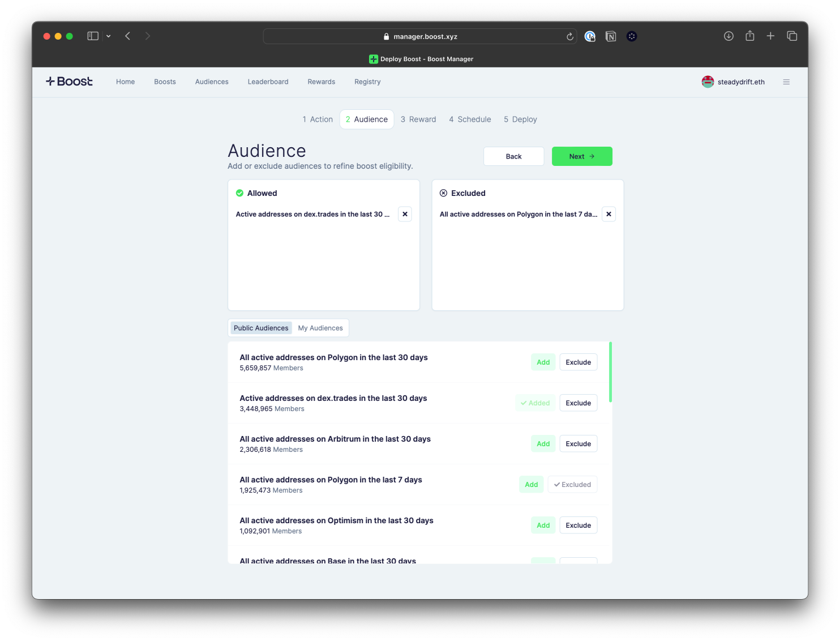Remove the excluded Polygon 7-day audience via X
Image resolution: width=840 pixels, height=641 pixels.
(608, 214)
